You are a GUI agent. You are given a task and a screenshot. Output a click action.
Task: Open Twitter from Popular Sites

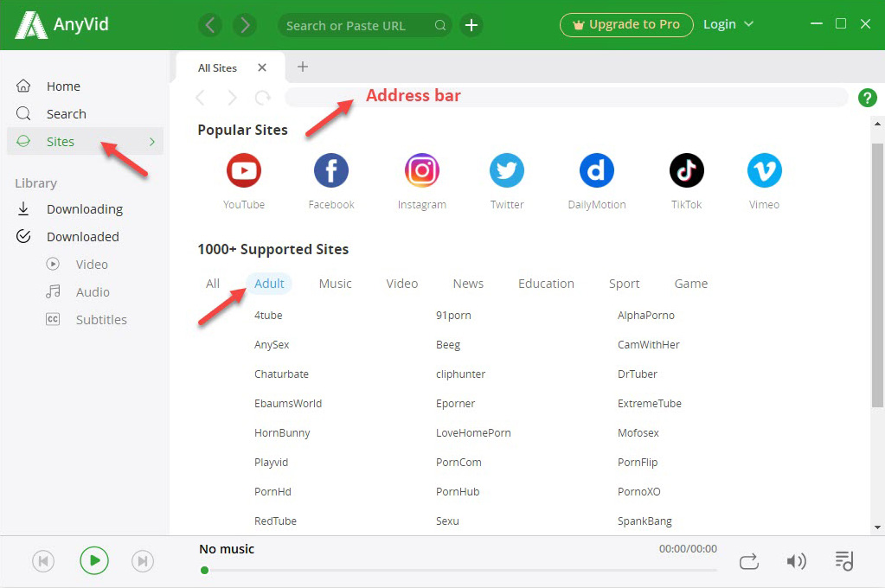[x=507, y=170]
